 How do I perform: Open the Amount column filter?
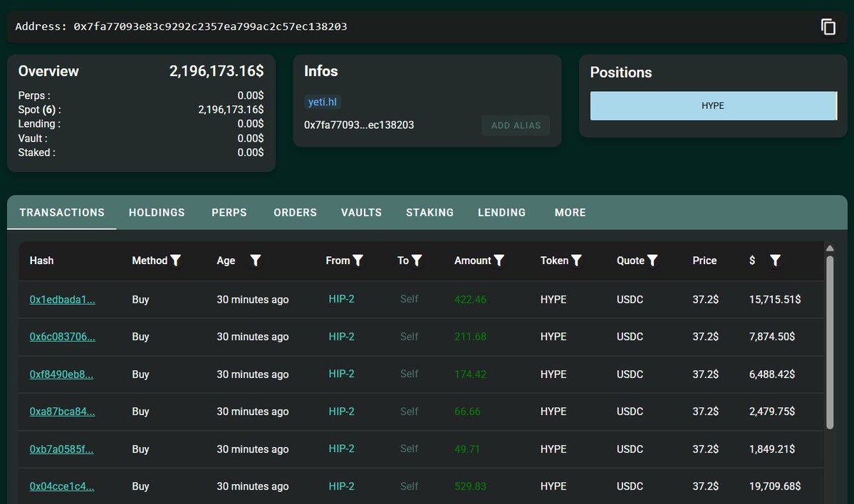point(500,261)
